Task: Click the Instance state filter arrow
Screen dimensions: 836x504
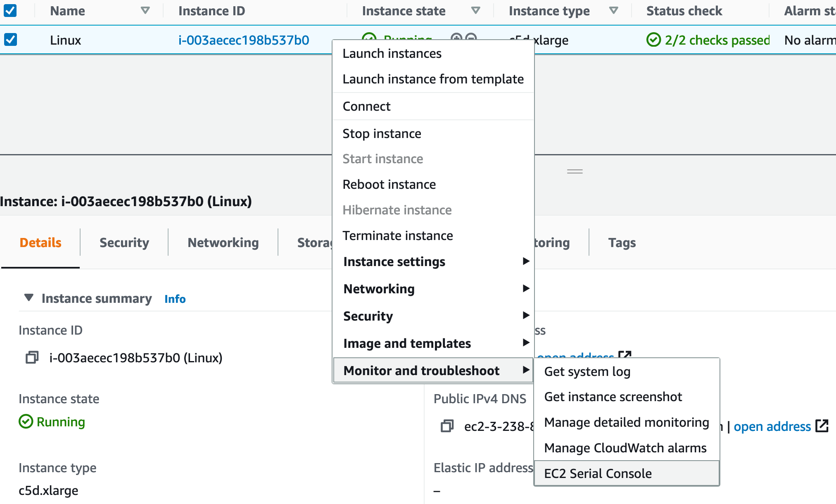Action: tap(476, 11)
